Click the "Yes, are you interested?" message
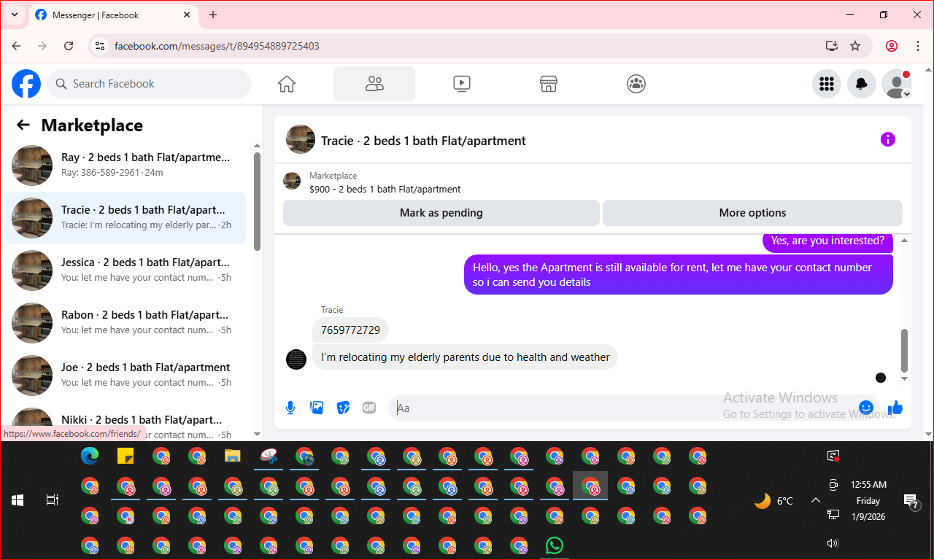Viewport: 934px width, 560px height. pyautogui.click(x=827, y=241)
